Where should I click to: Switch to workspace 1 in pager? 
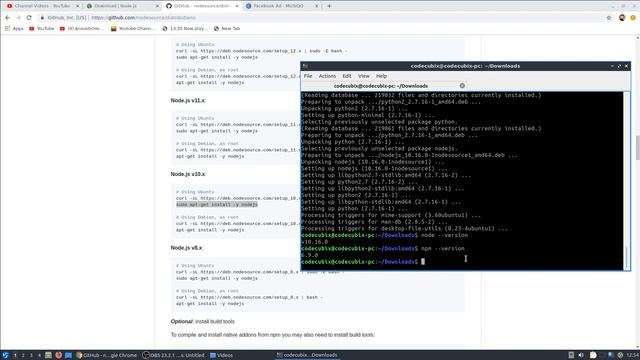(15, 355)
